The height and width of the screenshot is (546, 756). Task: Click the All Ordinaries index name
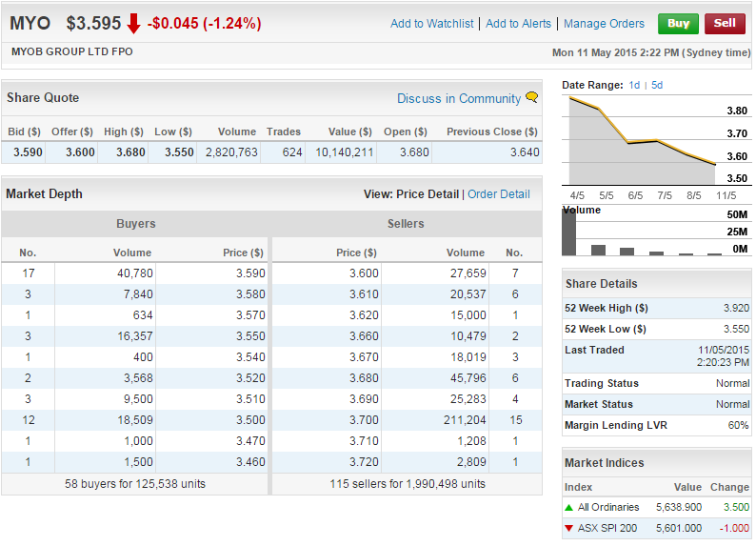[x=608, y=508]
